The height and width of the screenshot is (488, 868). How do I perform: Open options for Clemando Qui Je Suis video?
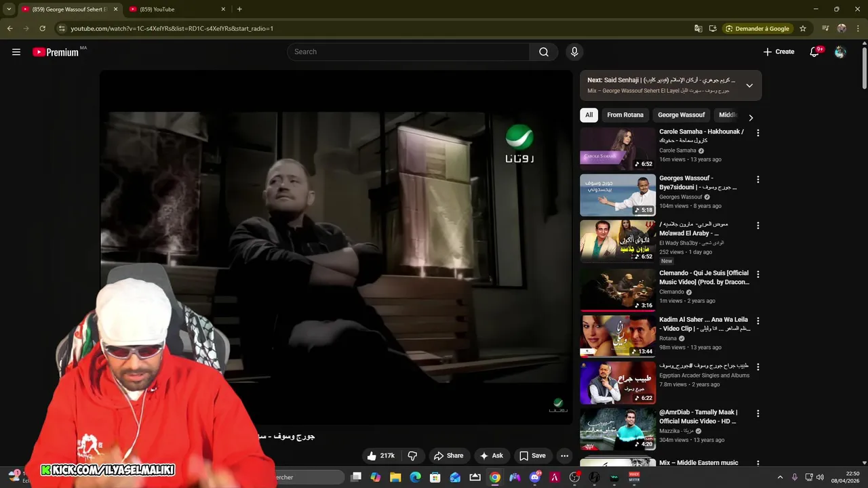click(x=758, y=274)
